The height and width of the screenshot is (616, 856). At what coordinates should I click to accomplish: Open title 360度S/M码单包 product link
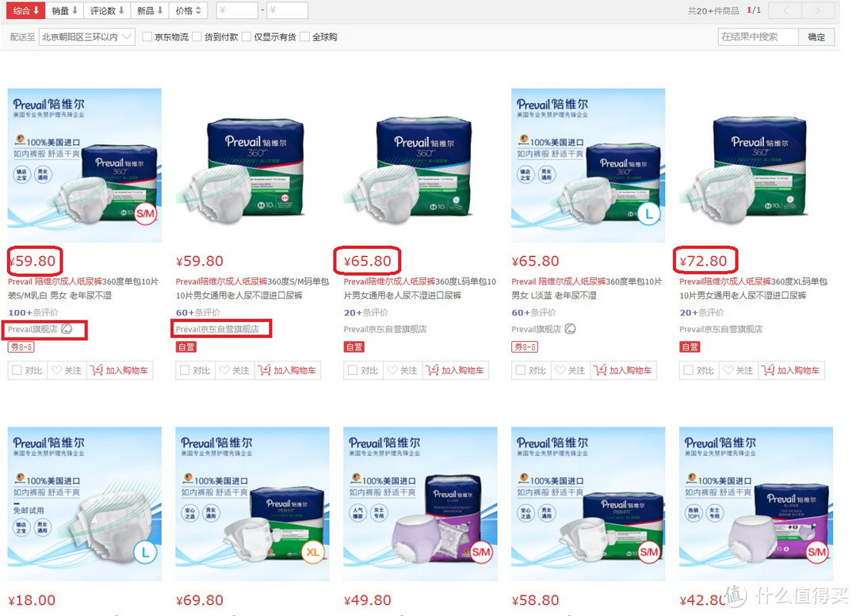252,289
